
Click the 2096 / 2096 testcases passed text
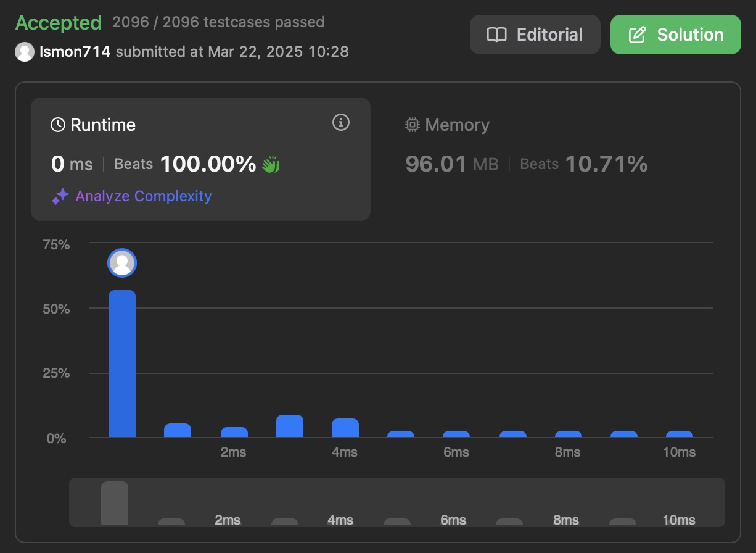218,22
